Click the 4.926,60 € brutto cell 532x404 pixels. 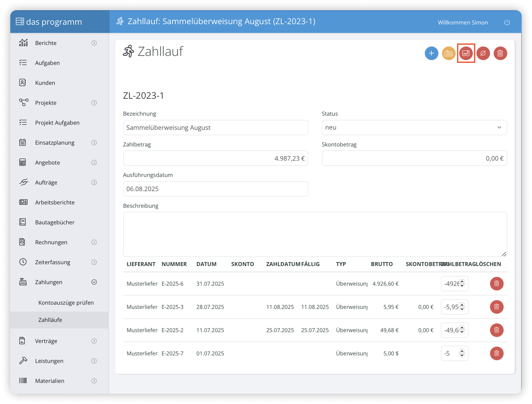[385, 284]
